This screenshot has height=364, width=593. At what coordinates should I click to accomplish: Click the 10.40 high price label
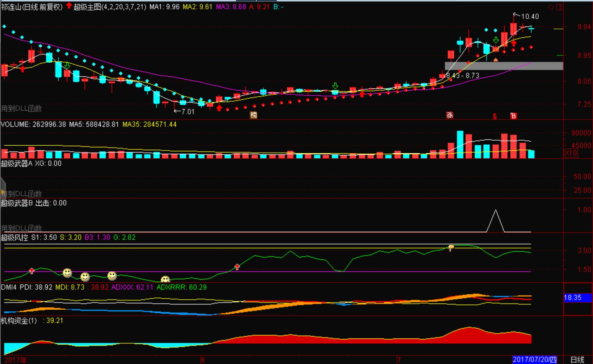point(530,16)
